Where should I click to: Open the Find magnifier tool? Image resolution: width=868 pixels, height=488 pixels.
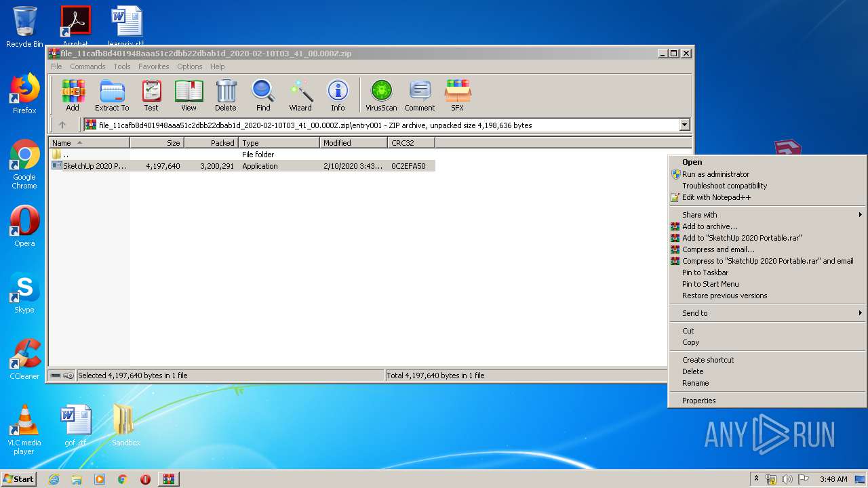pos(263,96)
